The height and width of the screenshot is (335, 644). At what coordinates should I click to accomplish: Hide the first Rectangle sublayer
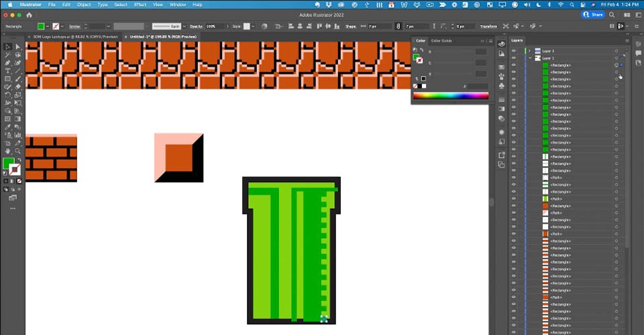[513, 65]
